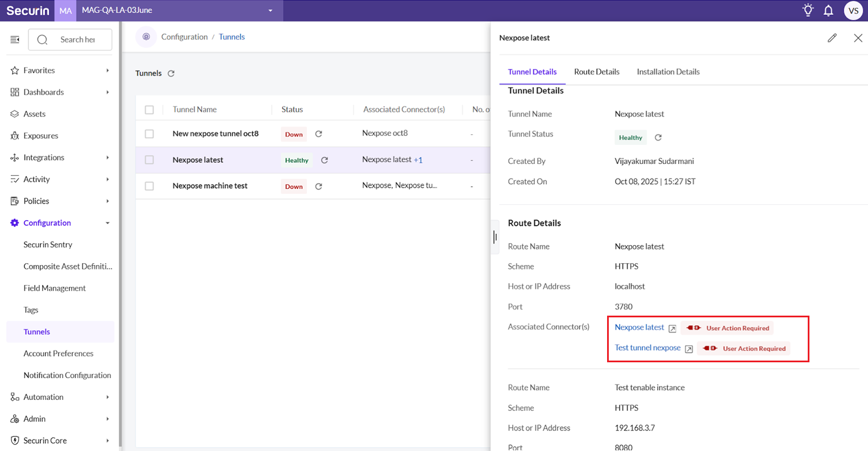Image resolution: width=868 pixels, height=451 pixels.
Task: Open the VS user avatar menu
Action: point(853,10)
